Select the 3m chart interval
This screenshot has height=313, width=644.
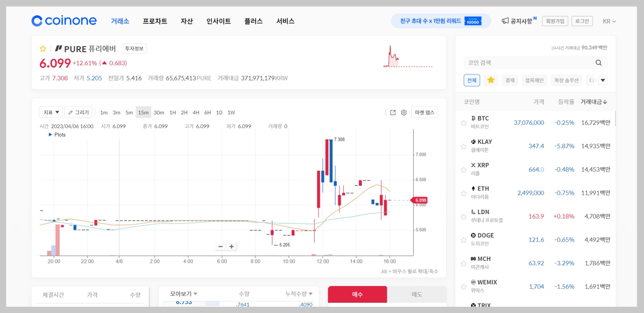[x=116, y=112]
